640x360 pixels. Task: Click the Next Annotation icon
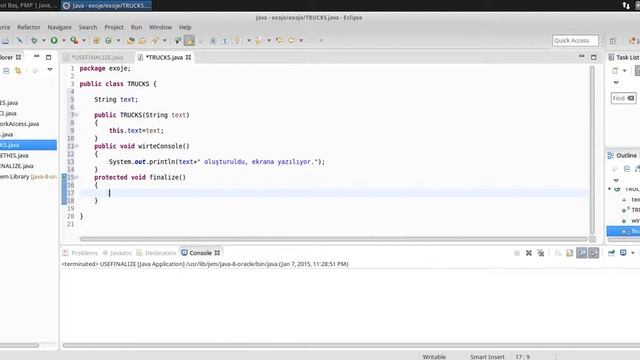237,40
